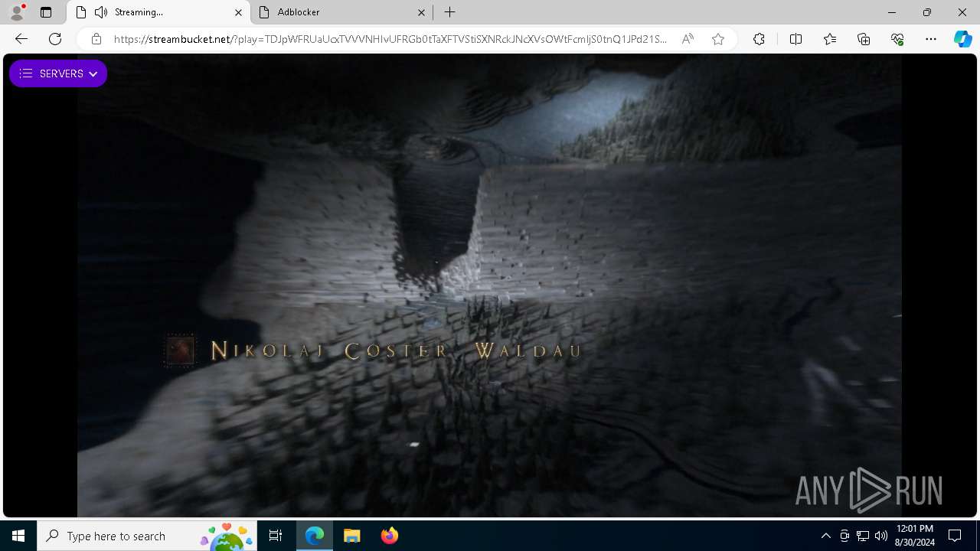Open Read aloud icon in address bar
This screenshot has width=980, height=551.
[x=688, y=39]
